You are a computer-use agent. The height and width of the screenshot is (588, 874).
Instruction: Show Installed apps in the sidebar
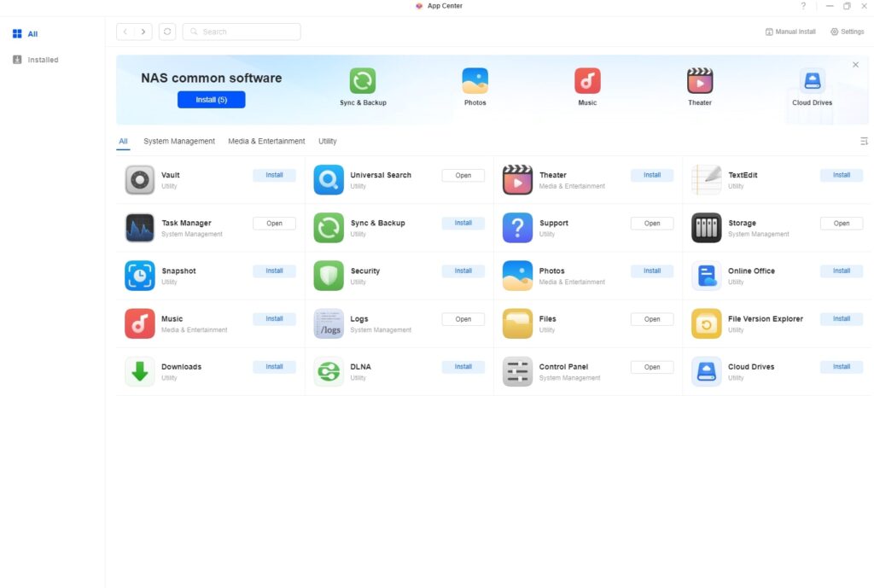(42, 60)
